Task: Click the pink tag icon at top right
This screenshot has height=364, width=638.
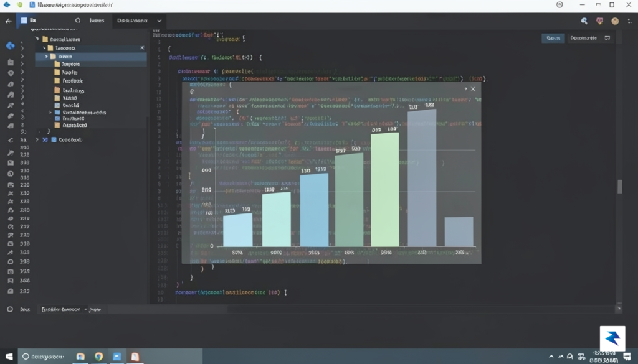Action: [x=599, y=21]
